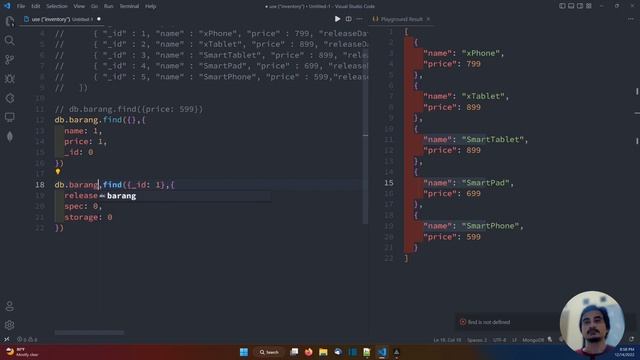Open the Task View icon on the taskbar

click(x=294, y=352)
